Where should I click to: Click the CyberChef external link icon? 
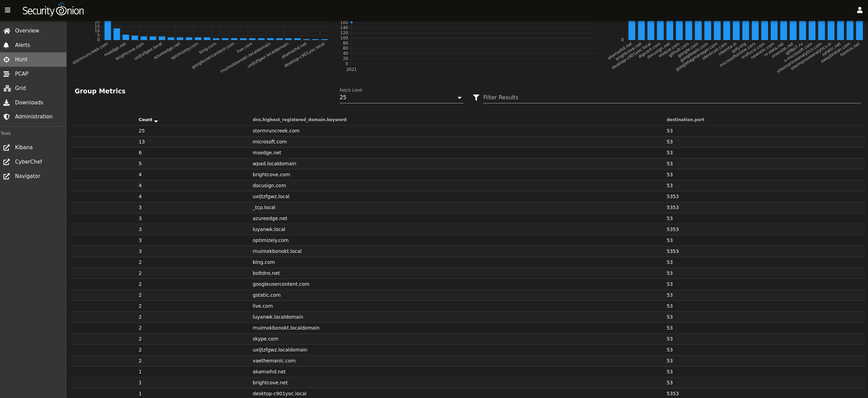(7, 162)
